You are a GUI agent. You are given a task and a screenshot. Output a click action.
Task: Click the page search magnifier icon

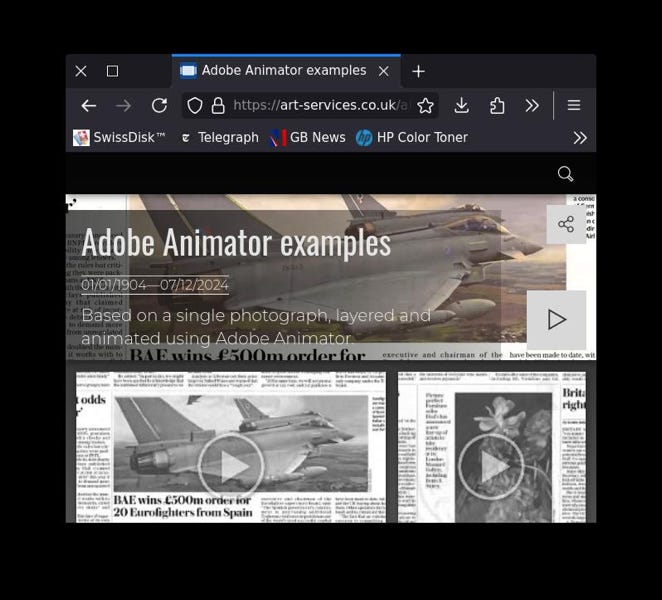point(565,174)
